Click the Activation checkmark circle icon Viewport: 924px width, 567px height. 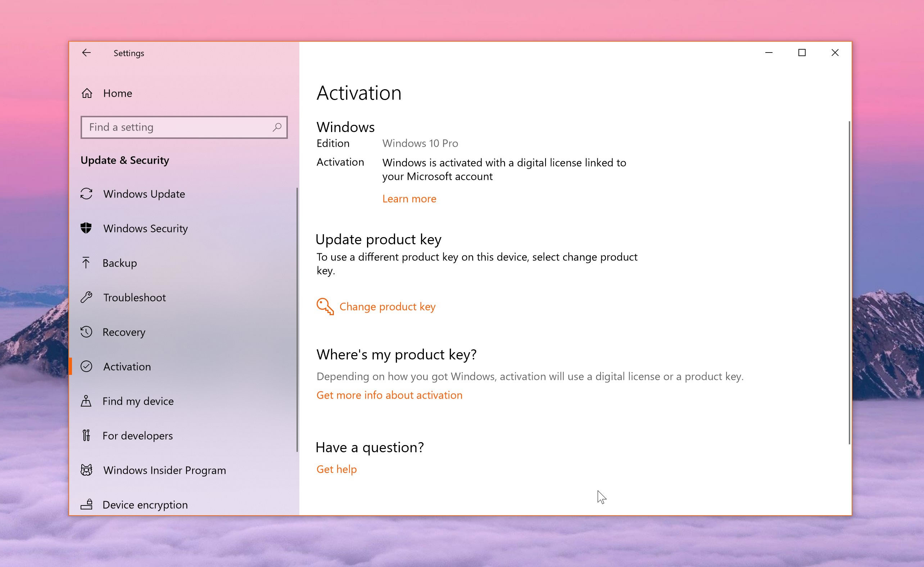86,366
